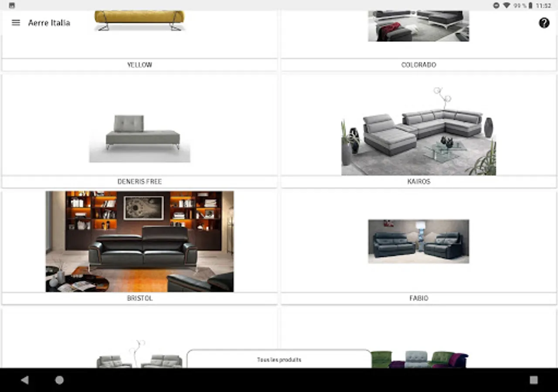Tap the Aerre Italia app title
The height and width of the screenshot is (392, 558).
pyautogui.click(x=49, y=23)
